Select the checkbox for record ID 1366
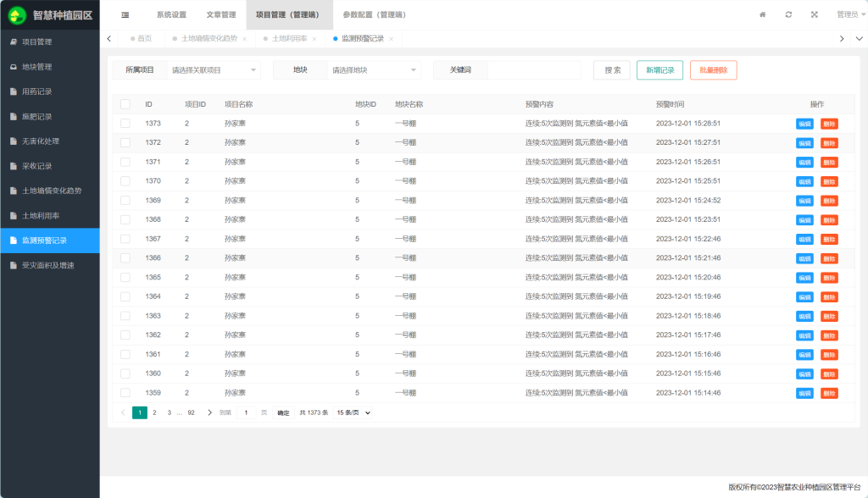 (125, 257)
